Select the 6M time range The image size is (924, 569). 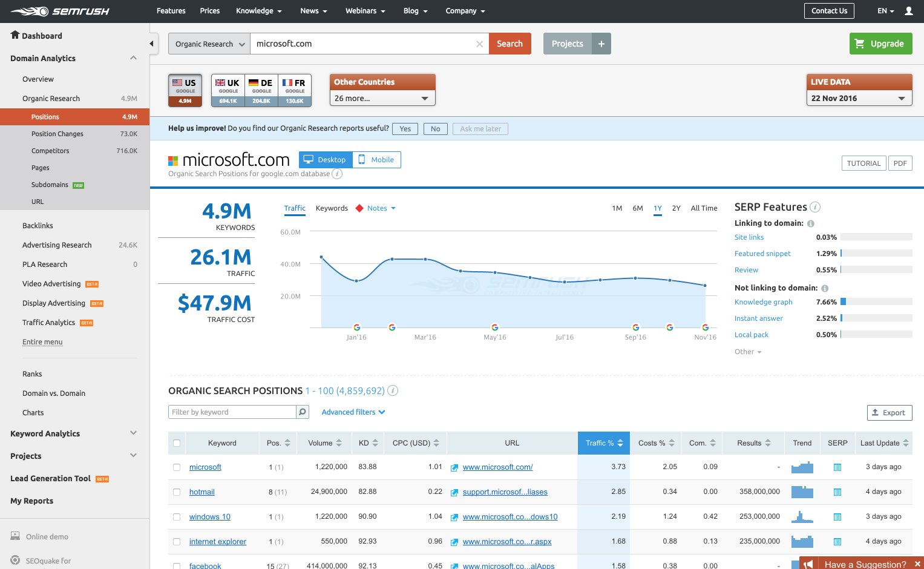638,208
